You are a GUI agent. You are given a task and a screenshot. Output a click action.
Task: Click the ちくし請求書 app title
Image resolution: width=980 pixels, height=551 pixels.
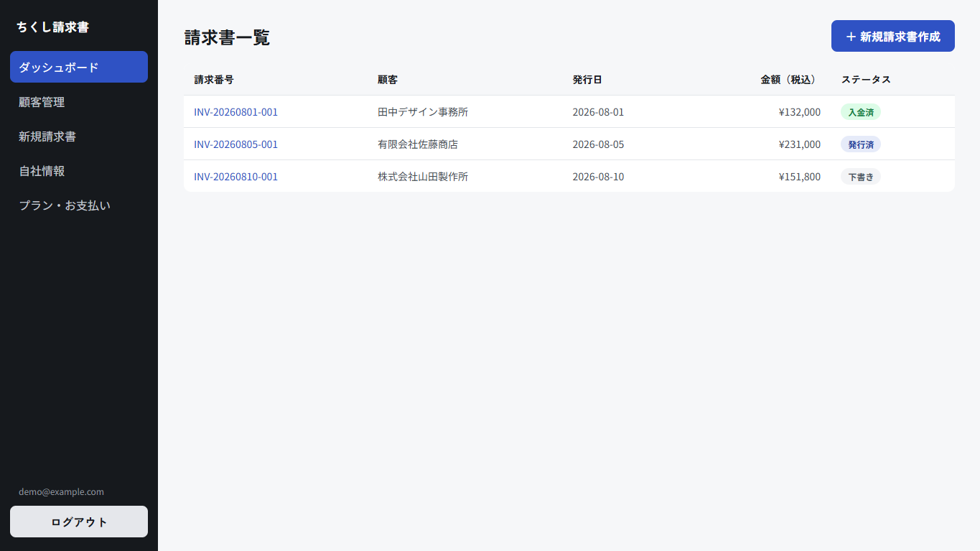point(52,27)
